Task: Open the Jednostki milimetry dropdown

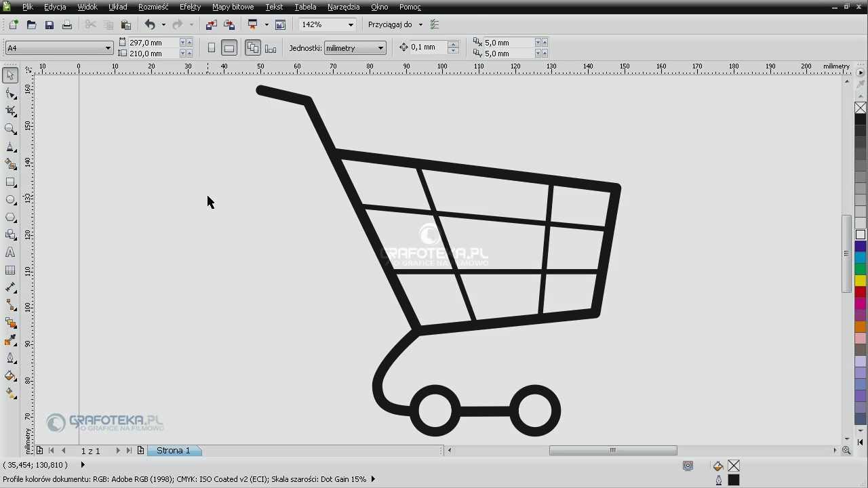Action: (380, 48)
